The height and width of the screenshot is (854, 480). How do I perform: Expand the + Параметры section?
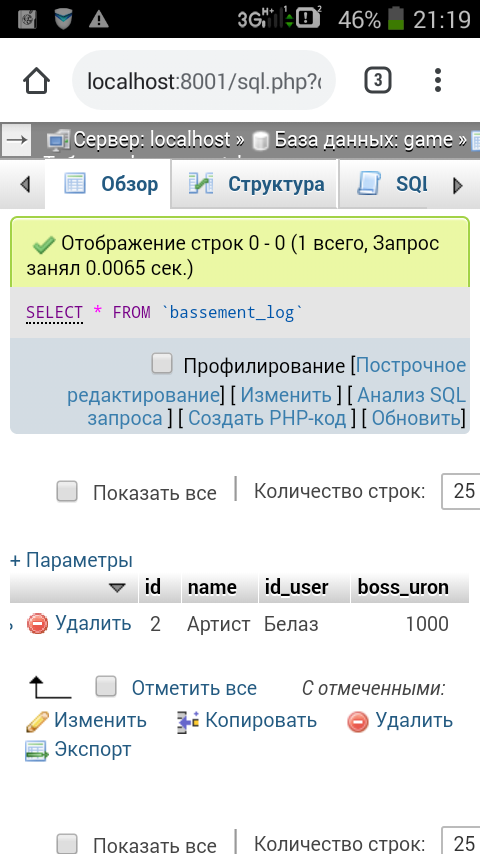(x=71, y=560)
